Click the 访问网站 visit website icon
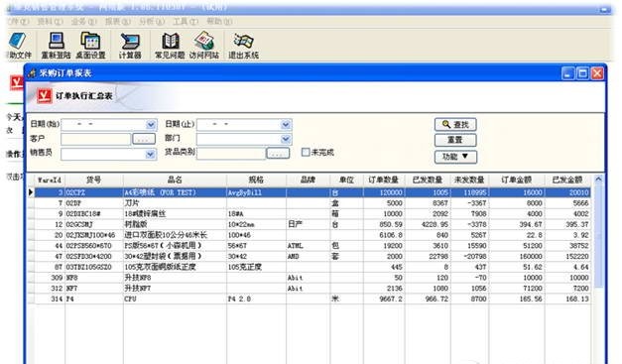Viewport: 622px width, 364px height. click(204, 46)
